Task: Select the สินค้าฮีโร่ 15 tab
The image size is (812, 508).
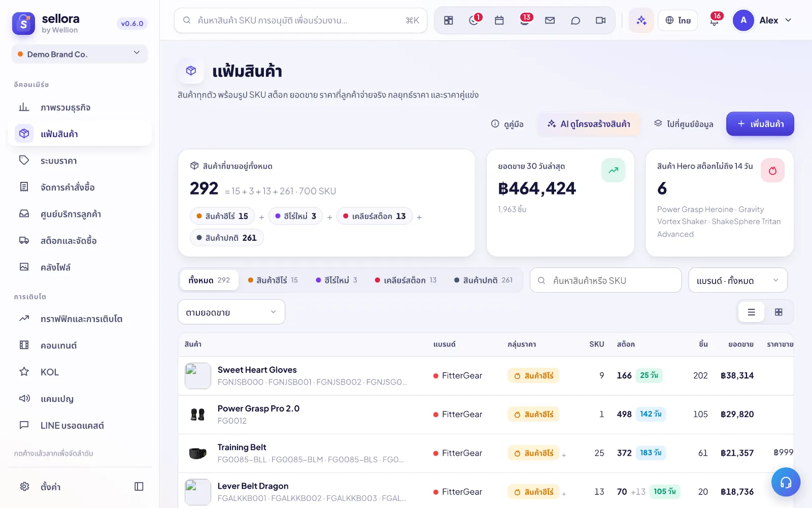Action: pos(273,280)
